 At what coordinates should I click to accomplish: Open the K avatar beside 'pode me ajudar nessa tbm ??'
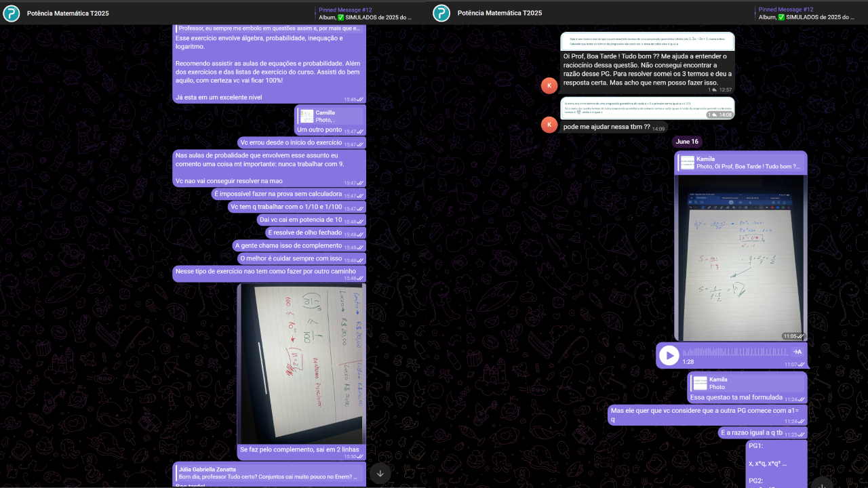(549, 125)
